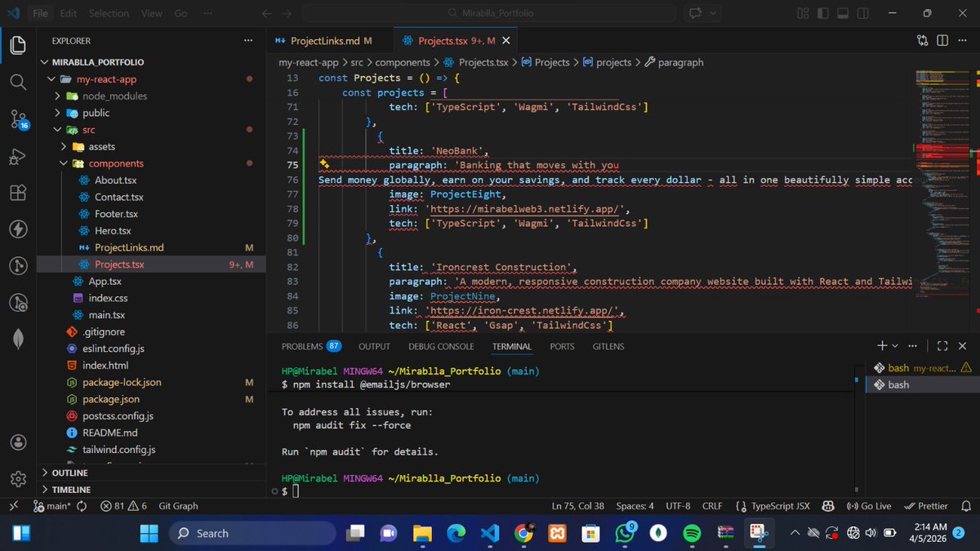Image resolution: width=980 pixels, height=551 pixels.
Task: Click the Copilot chat icon in title bar
Action: point(696,13)
